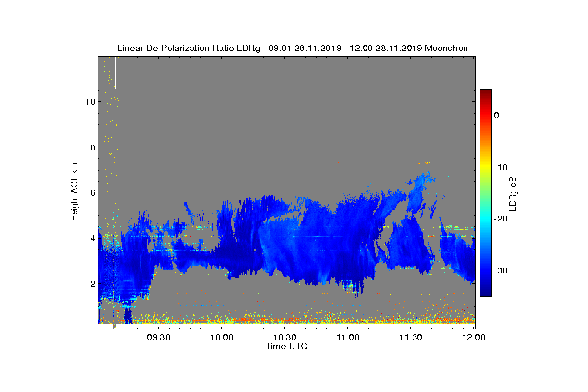Click the 10 km height tick label
Screen dimensions: 588x392
click(90, 102)
